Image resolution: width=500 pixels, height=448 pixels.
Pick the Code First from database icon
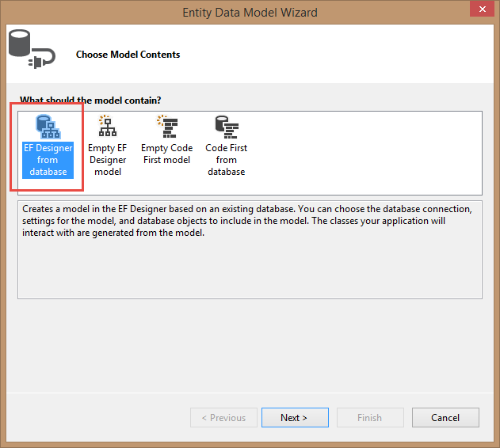(226, 126)
